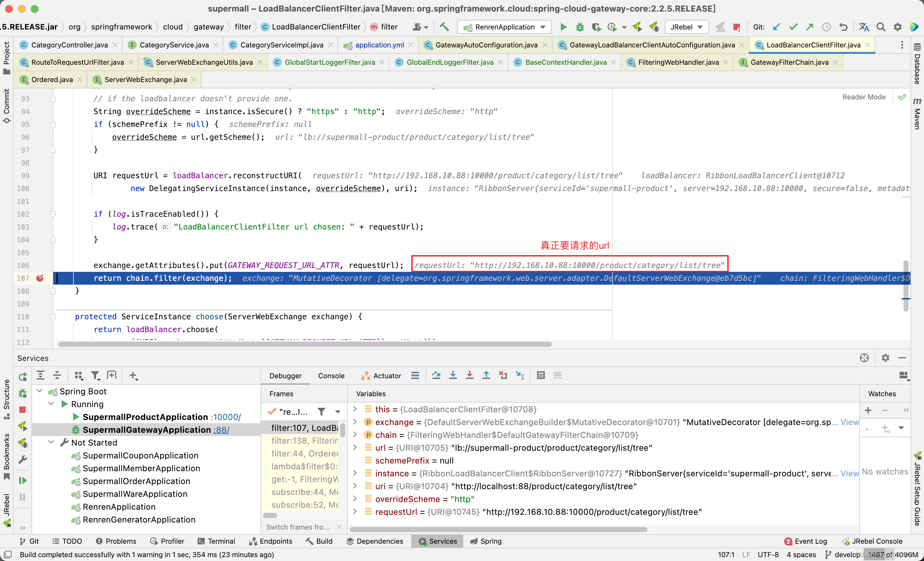Open the RenrenApplication run configuration dropdown
Screen dimensions: 924x561
[504, 27]
